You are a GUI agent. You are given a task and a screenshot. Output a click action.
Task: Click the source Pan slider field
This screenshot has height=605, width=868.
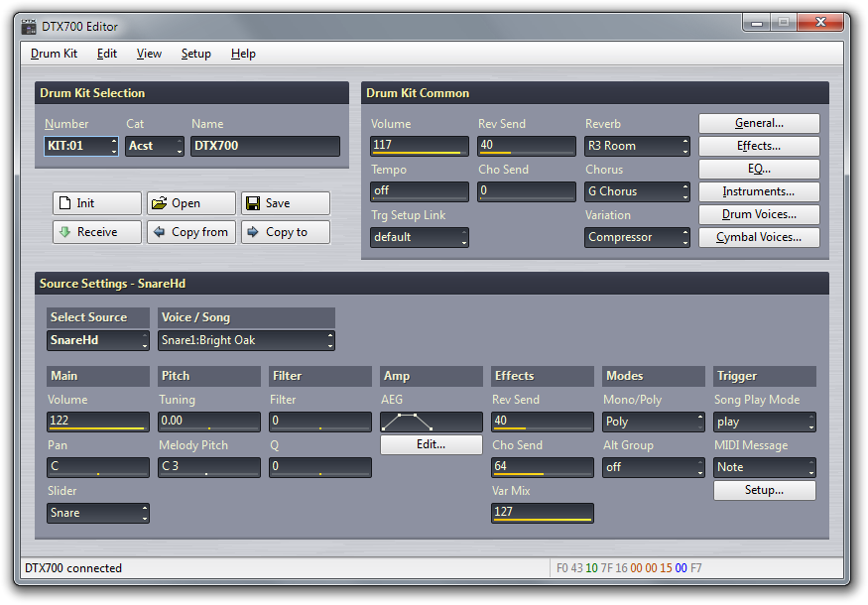(98, 467)
